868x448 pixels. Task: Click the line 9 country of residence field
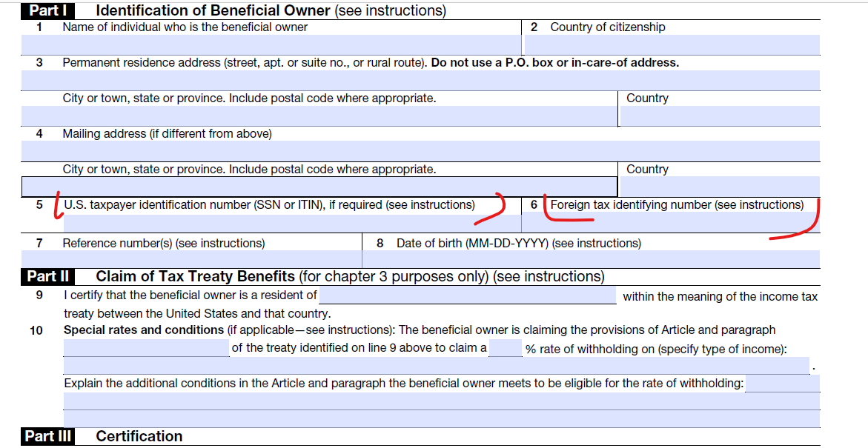coord(467,296)
